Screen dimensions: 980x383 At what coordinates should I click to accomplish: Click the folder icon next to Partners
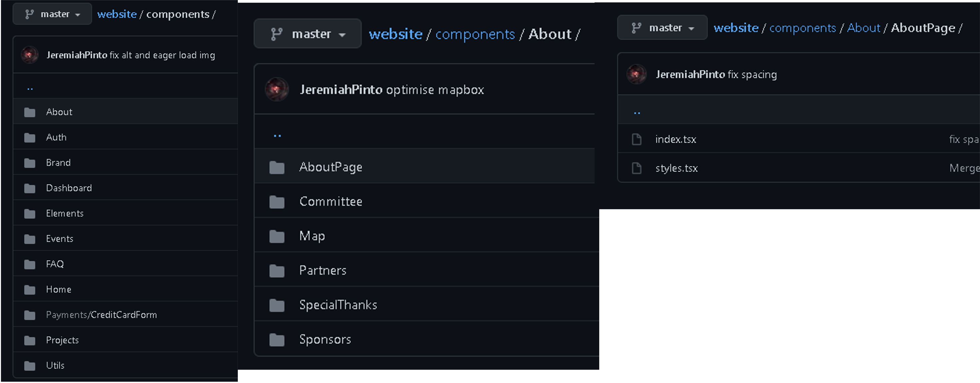click(x=276, y=270)
